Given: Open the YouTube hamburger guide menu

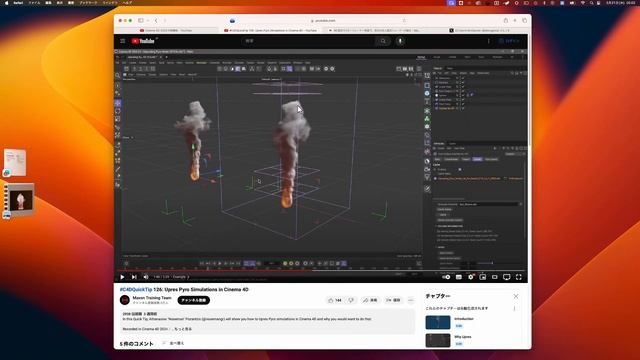Looking at the screenshot, I should (x=123, y=41).
